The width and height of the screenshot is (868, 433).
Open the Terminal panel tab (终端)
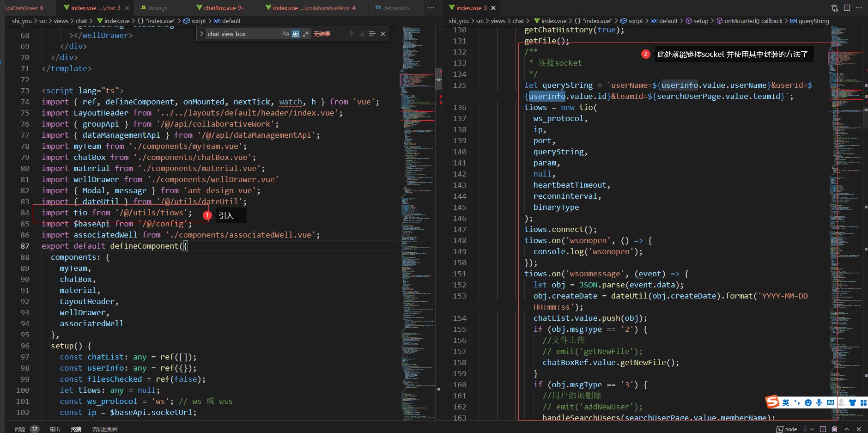[x=76, y=429]
